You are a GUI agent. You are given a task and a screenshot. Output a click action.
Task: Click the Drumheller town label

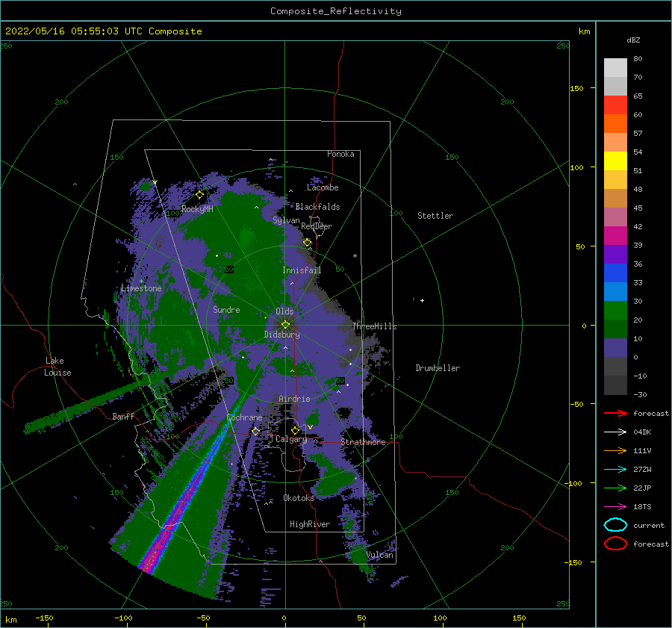coord(438,368)
